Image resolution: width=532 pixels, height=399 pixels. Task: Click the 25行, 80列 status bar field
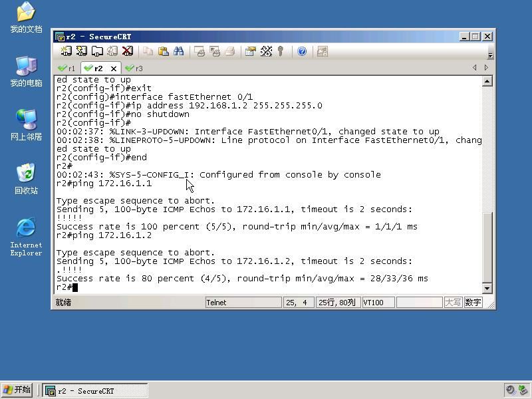point(337,303)
